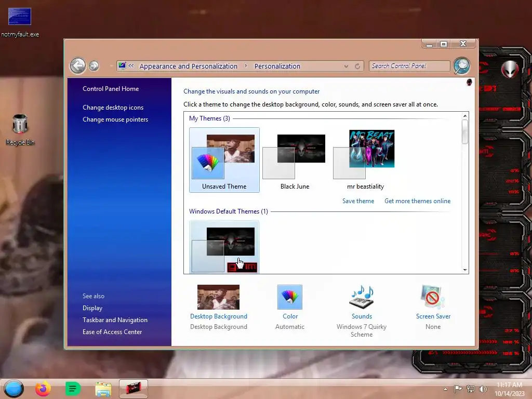Click the alien help icon in window

469,82
